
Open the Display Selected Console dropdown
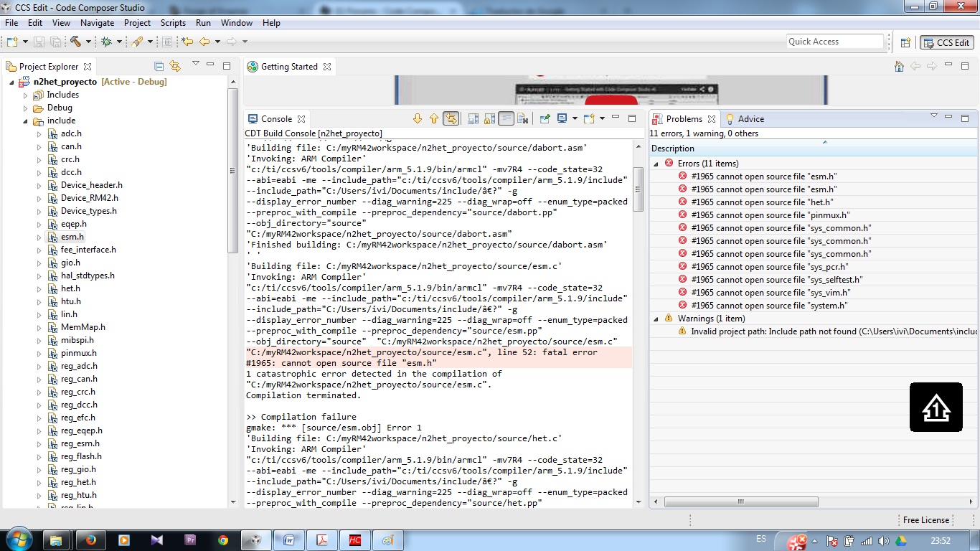click(x=573, y=118)
